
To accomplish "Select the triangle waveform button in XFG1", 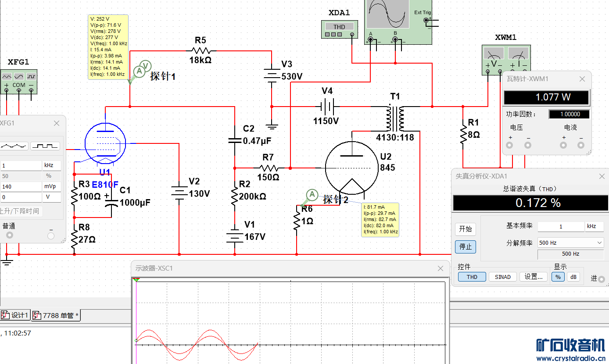I will [14, 146].
